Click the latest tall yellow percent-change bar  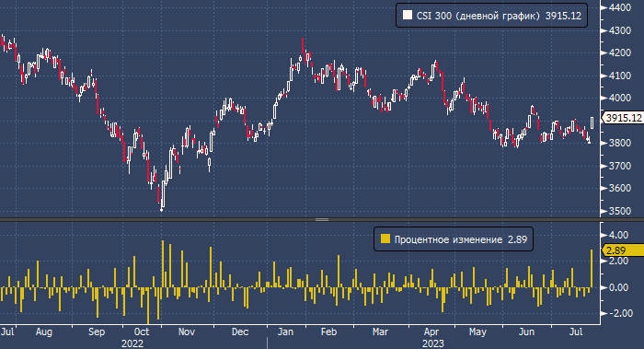tap(592, 269)
